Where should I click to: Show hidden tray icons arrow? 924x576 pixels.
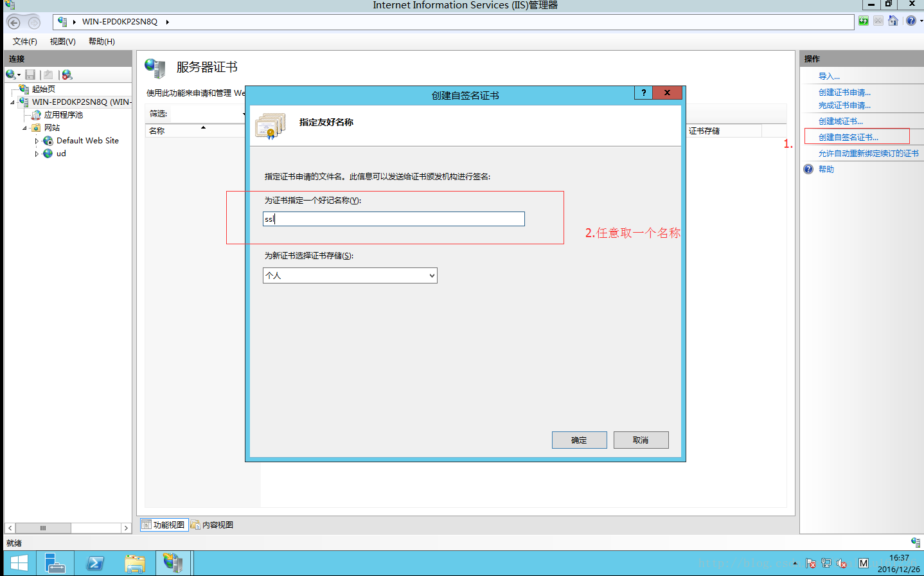tap(795, 563)
